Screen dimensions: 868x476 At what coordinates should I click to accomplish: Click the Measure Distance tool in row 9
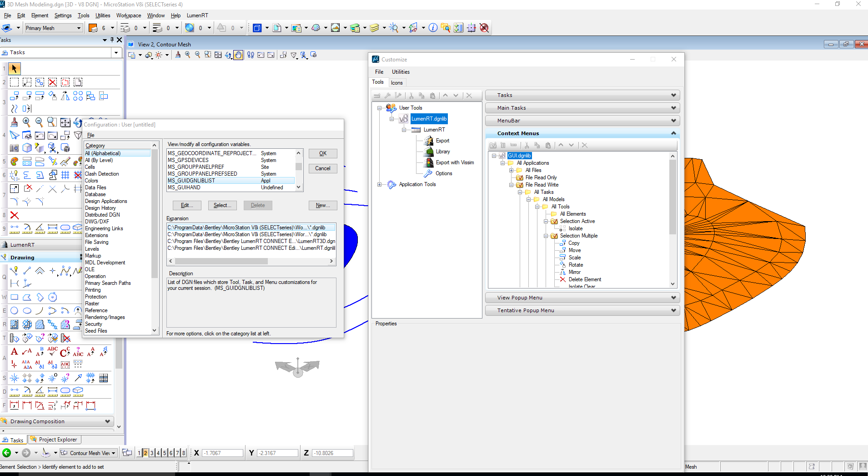[15, 228]
